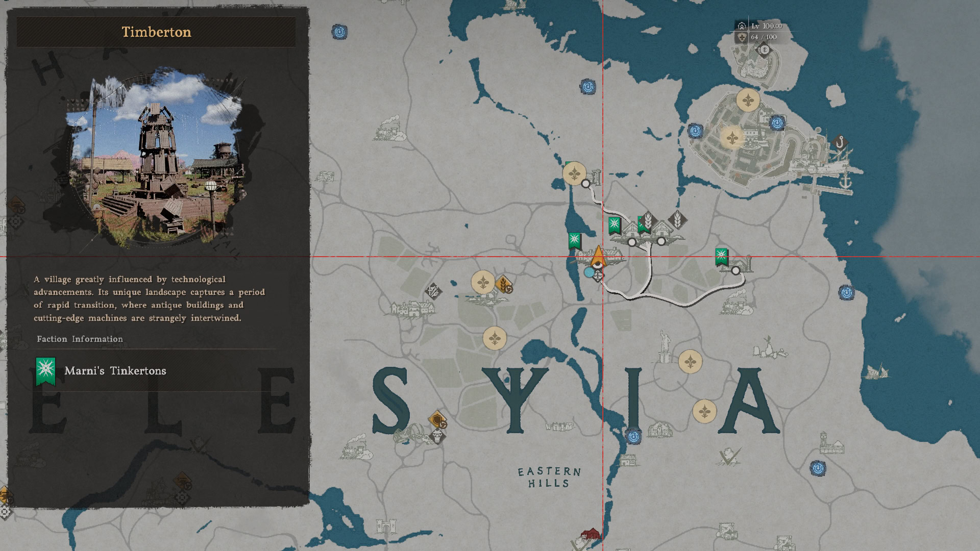Open the coin trade icon on the castle island

coord(764,49)
